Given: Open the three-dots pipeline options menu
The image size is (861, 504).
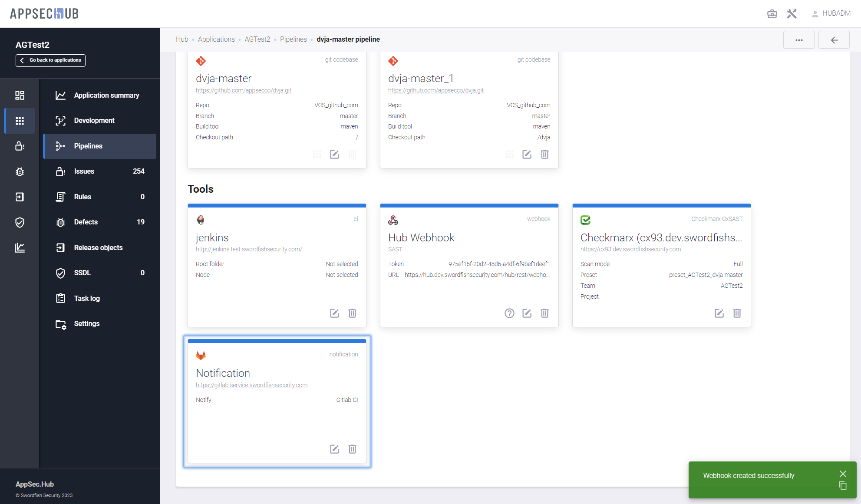Looking at the screenshot, I should click(x=798, y=40).
